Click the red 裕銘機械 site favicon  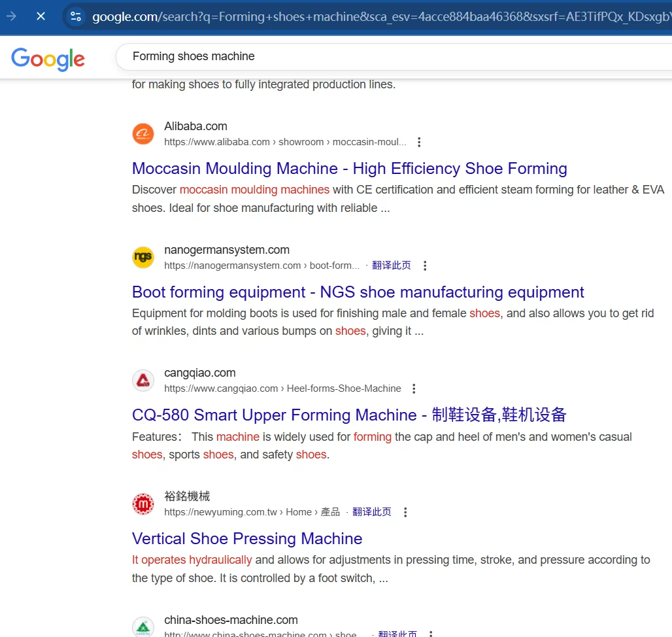(143, 504)
